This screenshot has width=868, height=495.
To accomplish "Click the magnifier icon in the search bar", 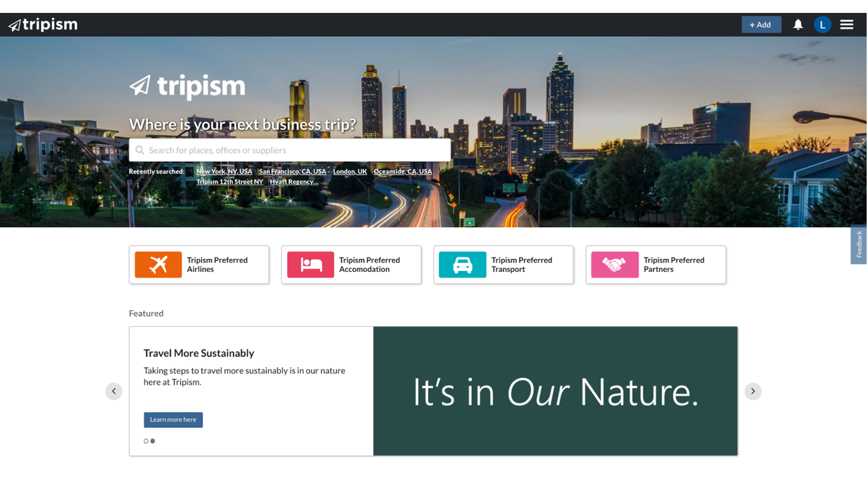I will (139, 150).
